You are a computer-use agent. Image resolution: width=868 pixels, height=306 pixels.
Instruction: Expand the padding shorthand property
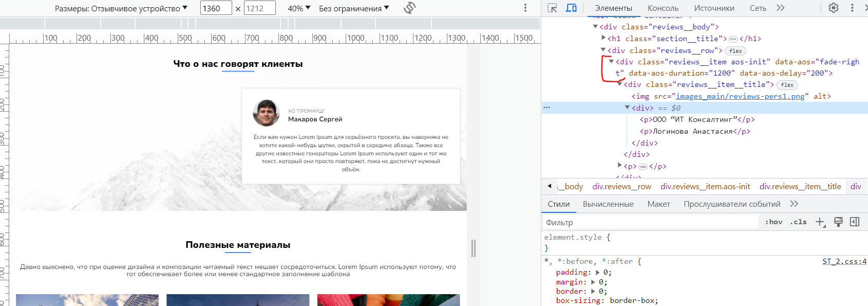[x=597, y=272]
